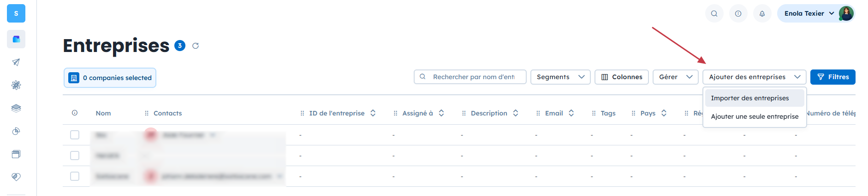Click the top-right search magnifier icon
Viewport: 868px width, 196px height.
point(714,13)
